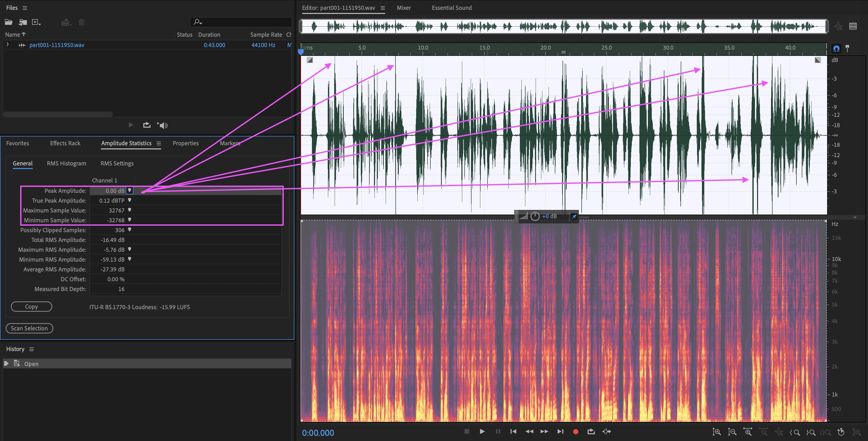Toggle the timeline snapping magnet icon
The width and height of the screenshot is (868, 441).
click(x=836, y=49)
